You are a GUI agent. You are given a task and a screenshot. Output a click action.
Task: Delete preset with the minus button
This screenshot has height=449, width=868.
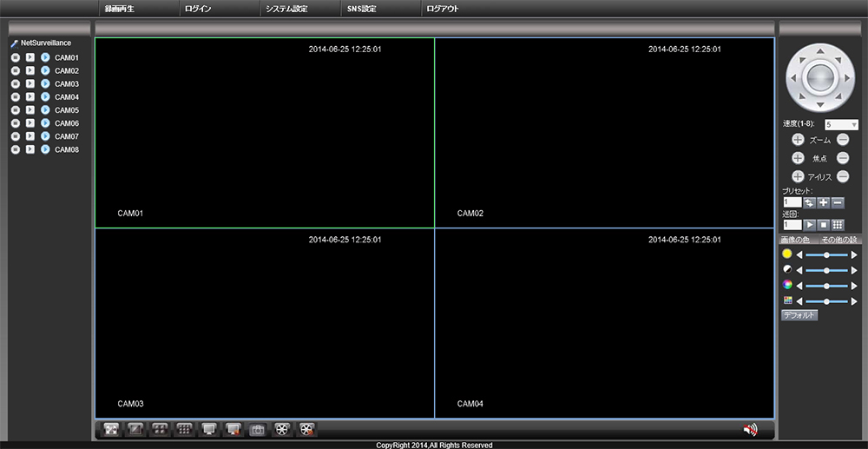pyautogui.click(x=838, y=203)
